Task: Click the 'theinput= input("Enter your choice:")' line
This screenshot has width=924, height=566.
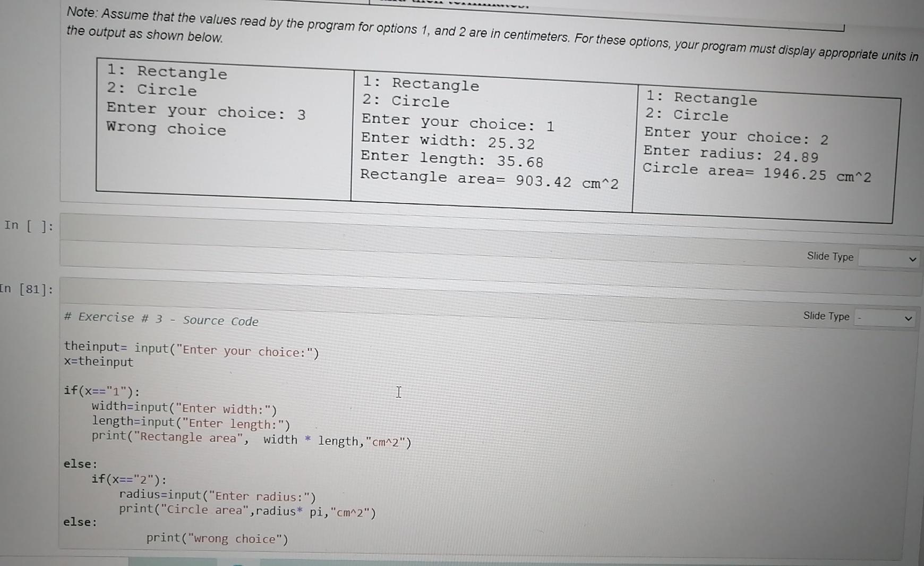Action: click(x=191, y=350)
